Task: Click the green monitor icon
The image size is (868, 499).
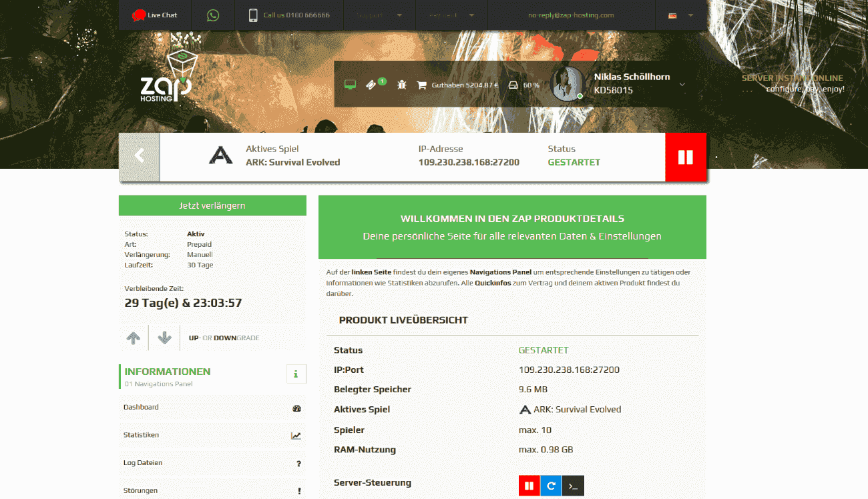Action: click(x=349, y=85)
